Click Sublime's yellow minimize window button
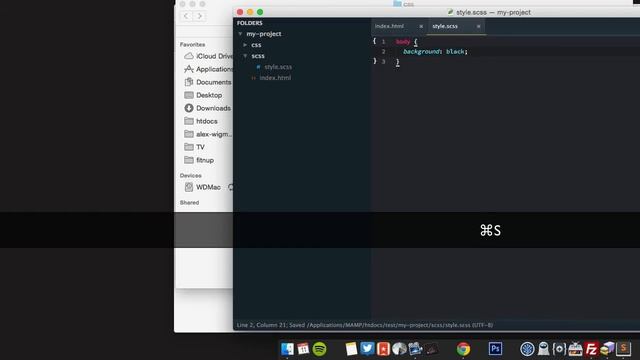This screenshot has height=360, width=640. 250,12
